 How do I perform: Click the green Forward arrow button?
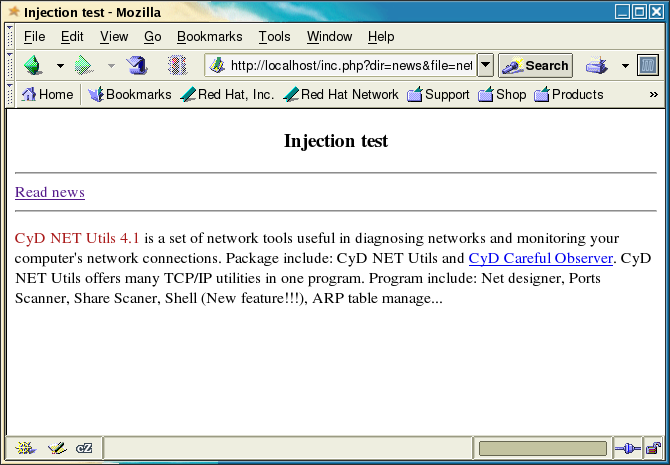point(84,65)
